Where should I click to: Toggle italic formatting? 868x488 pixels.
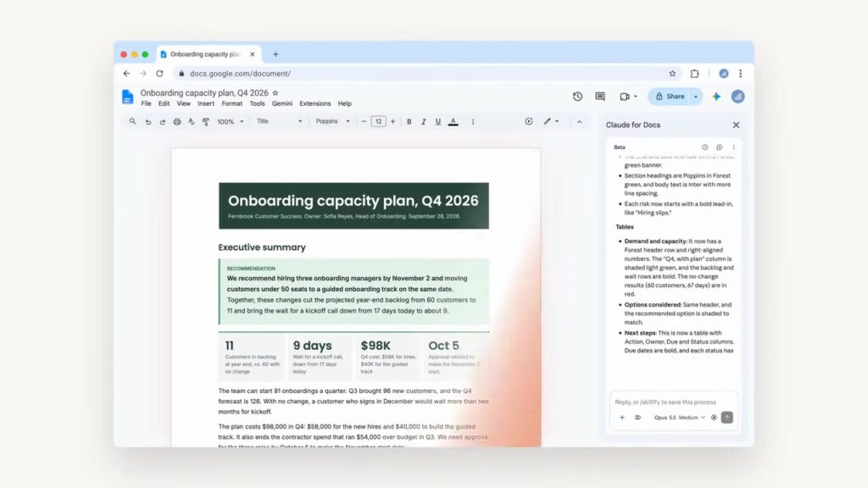pos(424,122)
